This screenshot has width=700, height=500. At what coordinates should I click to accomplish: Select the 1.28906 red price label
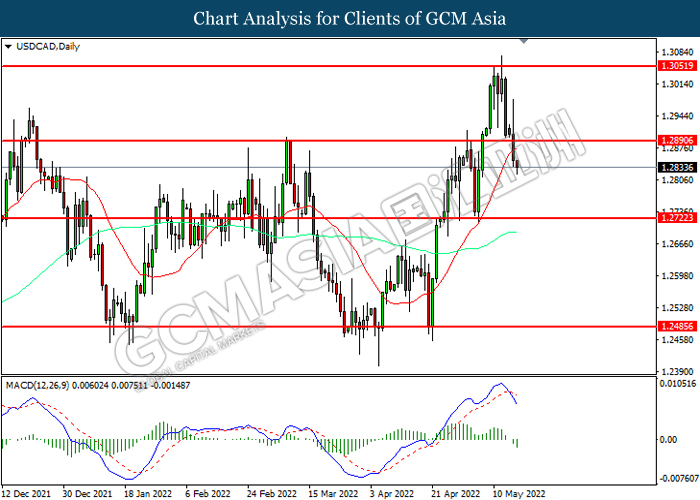pos(677,140)
